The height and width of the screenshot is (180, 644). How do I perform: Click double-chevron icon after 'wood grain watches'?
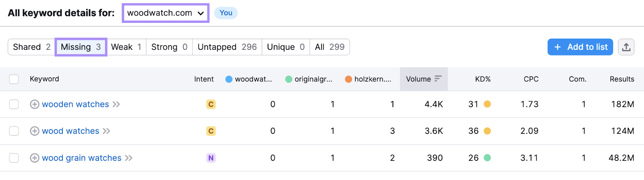tap(129, 158)
